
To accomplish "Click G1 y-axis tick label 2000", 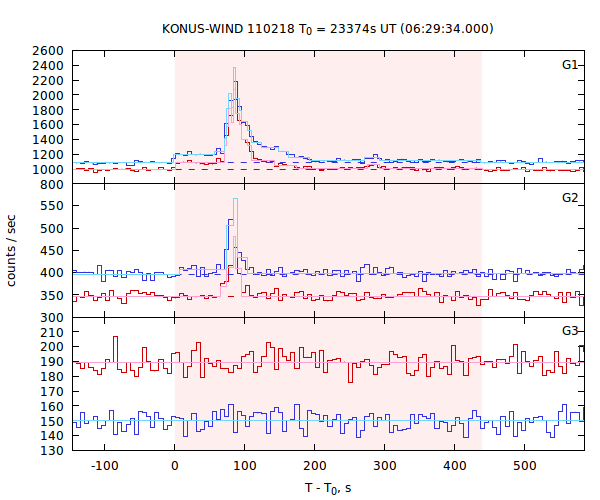I will click(x=48, y=96).
